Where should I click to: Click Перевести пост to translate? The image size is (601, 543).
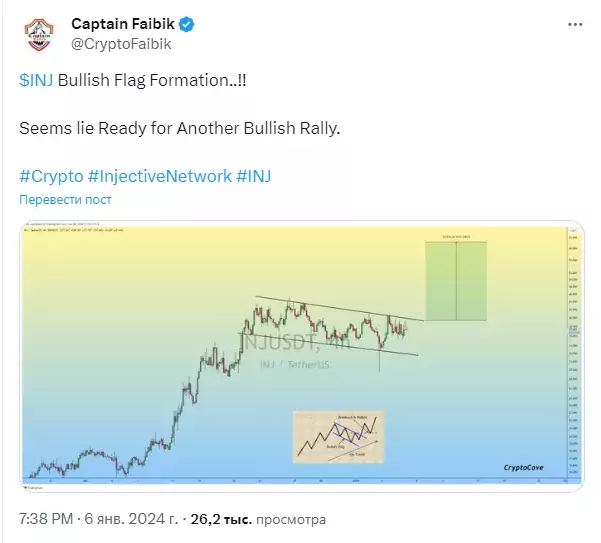click(65, 200)
